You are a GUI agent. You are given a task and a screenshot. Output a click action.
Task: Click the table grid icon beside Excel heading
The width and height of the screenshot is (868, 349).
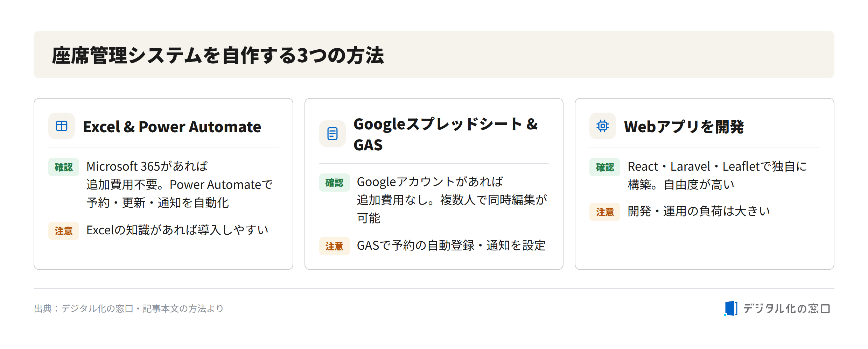point(62,126)
